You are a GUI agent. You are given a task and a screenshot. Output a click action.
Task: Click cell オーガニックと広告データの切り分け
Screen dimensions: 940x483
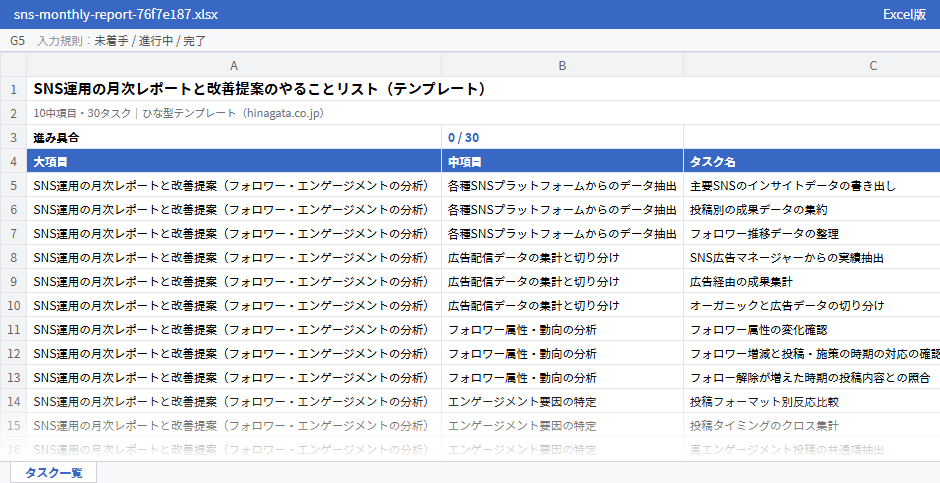tap(812, 305)
